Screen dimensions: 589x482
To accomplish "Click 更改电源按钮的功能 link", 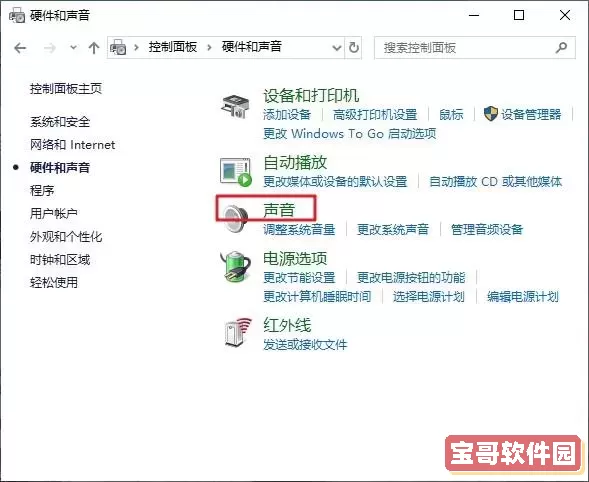I will 411,278.
